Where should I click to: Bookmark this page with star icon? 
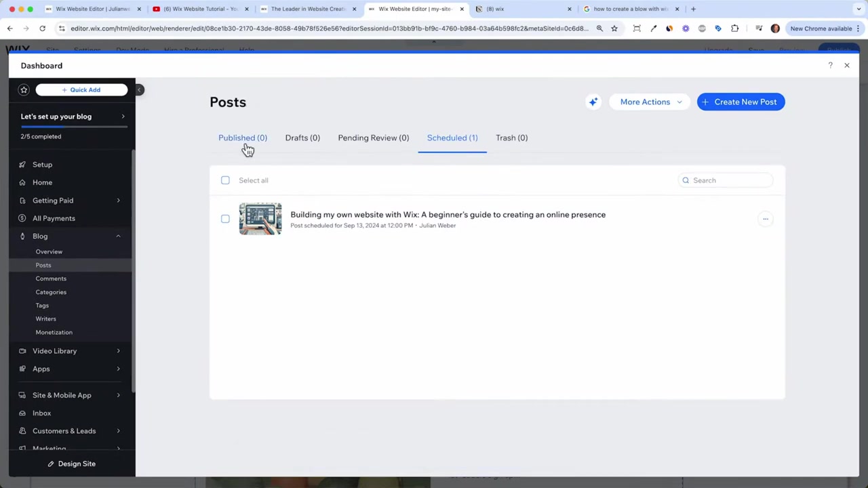[x=614, y=28]
